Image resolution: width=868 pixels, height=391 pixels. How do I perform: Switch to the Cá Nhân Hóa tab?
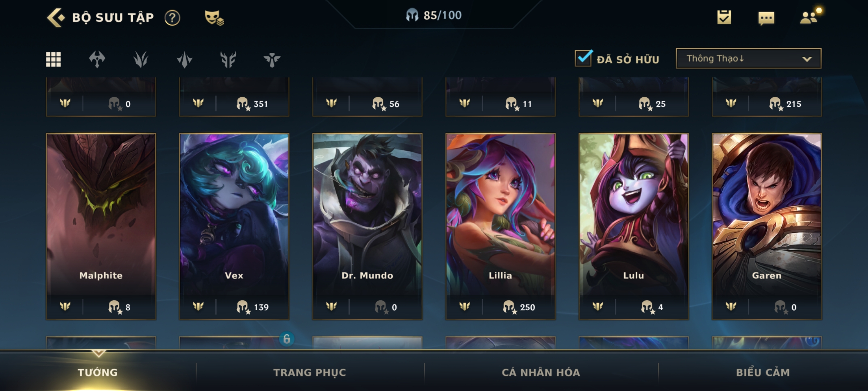click(x=541, y=372)
